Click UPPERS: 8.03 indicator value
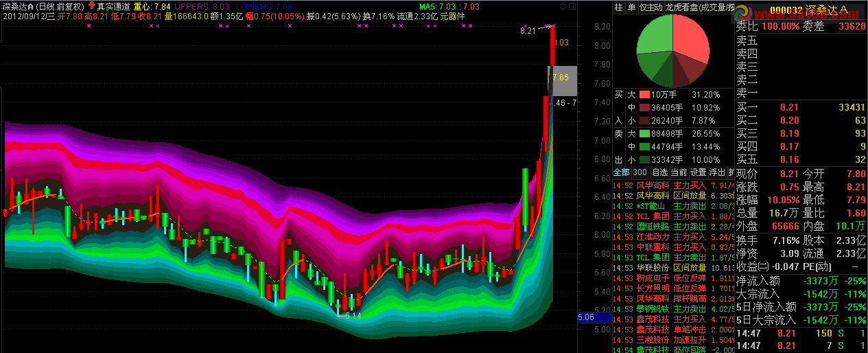The height and width of the screenshot is (353, 868). 200,6
